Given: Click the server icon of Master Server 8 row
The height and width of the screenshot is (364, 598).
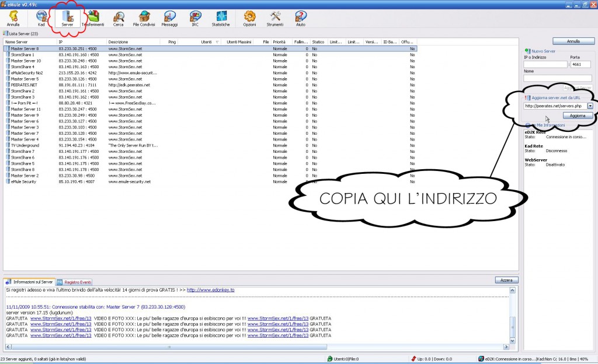Looking at the screenshot, I should (x=8, y=49).
